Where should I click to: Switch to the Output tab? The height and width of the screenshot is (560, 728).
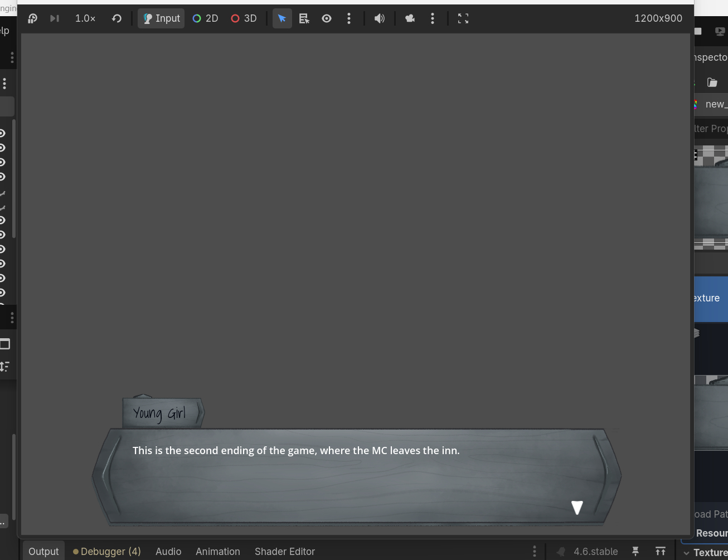(x=43, y=551)
